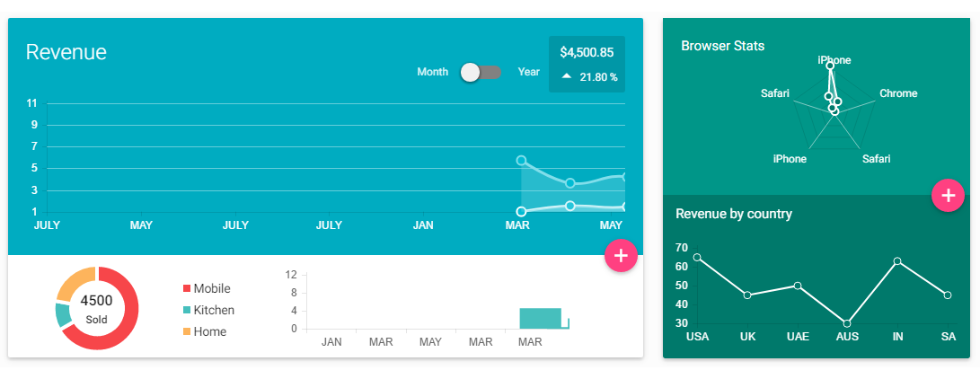Viewport: 980px width, 370px height.
Task: Click the top iPhone point on radar chart
Action: coord(830,66)
